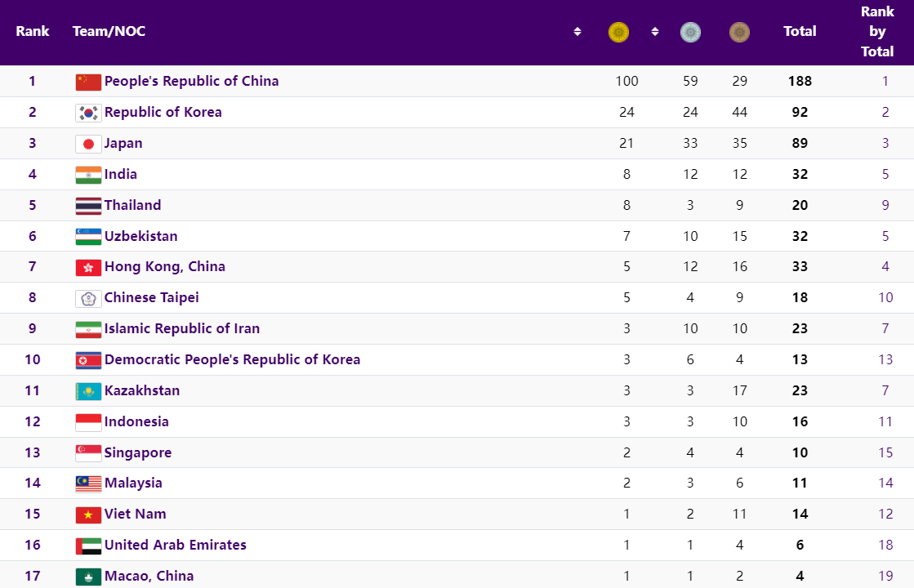Click China's gold count 100
The height and width of the screenshot is (588, 914).
click(626, 81)
